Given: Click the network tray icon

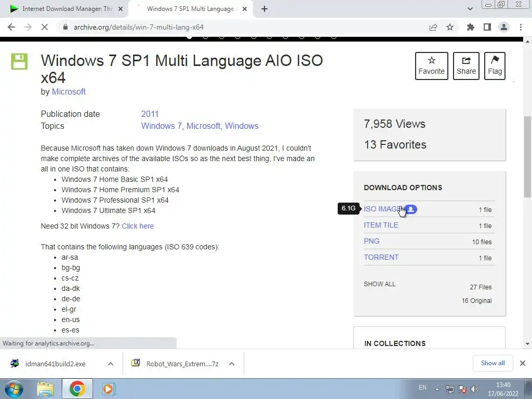Looking at the screenshot, I should (450, 390).
